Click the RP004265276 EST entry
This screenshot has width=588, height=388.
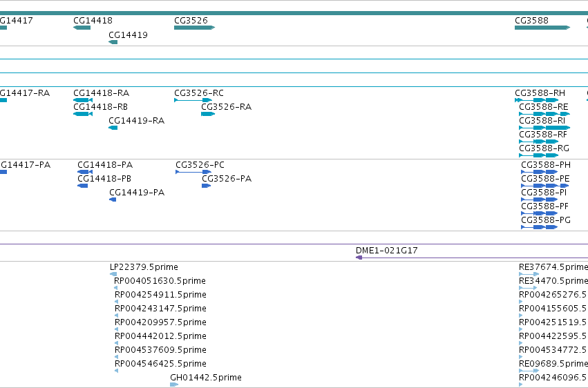521,302
